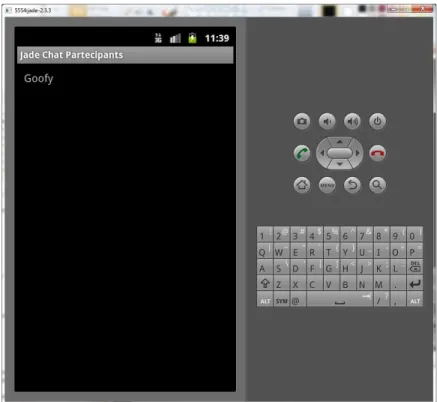Image resolution: width=437 pixels, height=402 pixels.
Task: Click the D-pad center select button
Action: point(340,153)
